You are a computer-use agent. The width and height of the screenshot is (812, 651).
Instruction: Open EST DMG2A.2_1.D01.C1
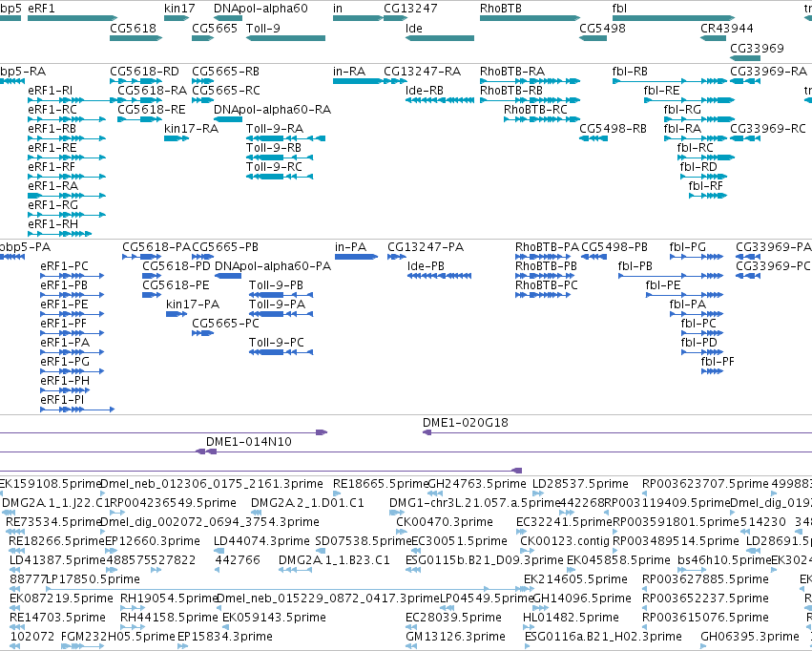307,502
